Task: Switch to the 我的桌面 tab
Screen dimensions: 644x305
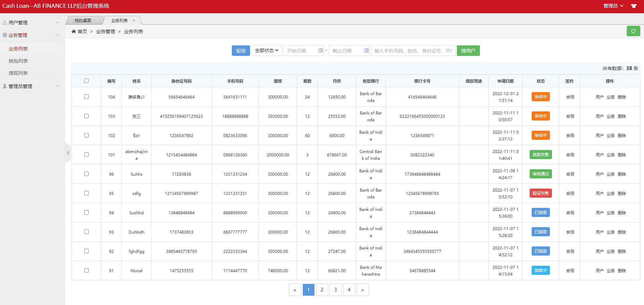Action: [83, 21]
